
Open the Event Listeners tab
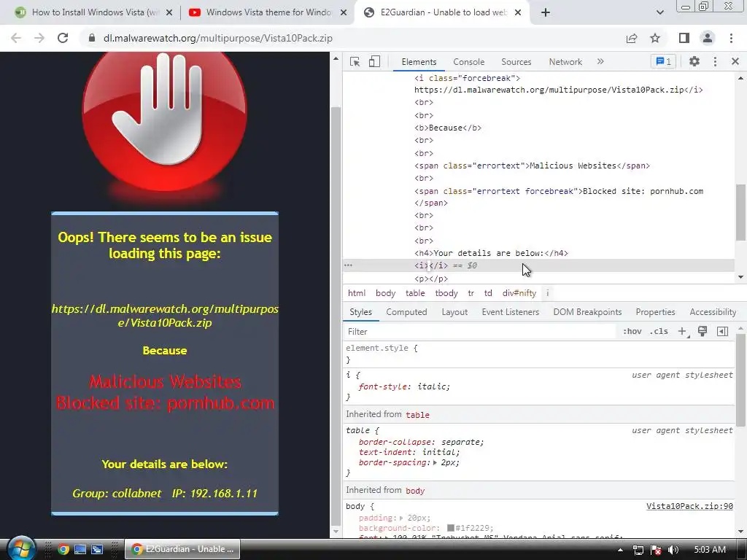[510, 312]
